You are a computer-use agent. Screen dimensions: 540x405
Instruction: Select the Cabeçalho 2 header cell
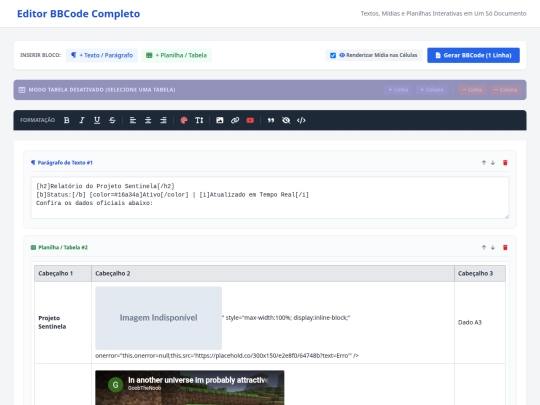click(x=273, y=273)
